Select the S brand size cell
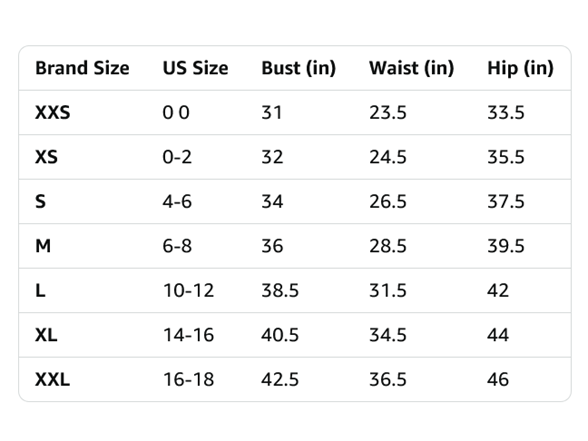 click(40, 201)
